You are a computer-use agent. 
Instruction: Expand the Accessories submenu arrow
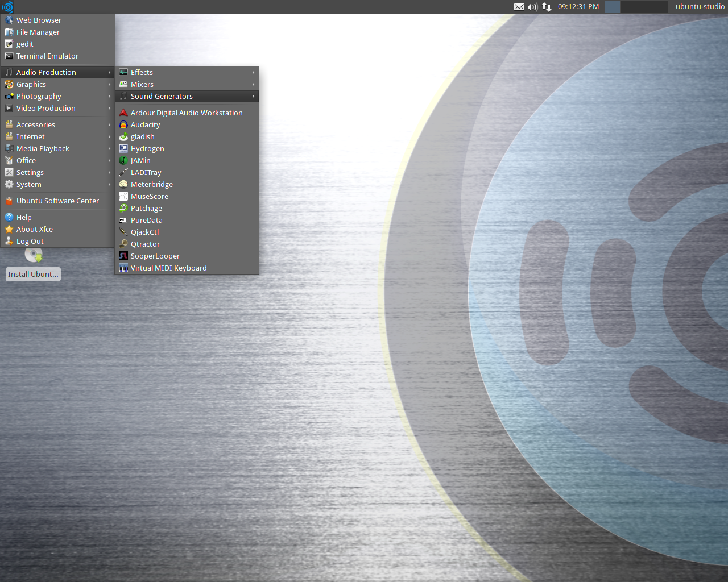click(109, 124)
